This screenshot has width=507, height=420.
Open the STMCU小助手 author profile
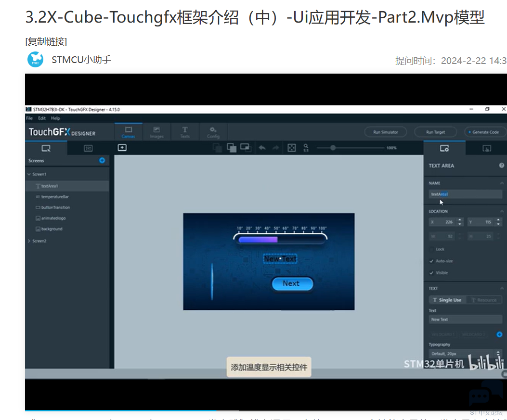(x=81, y=60)
